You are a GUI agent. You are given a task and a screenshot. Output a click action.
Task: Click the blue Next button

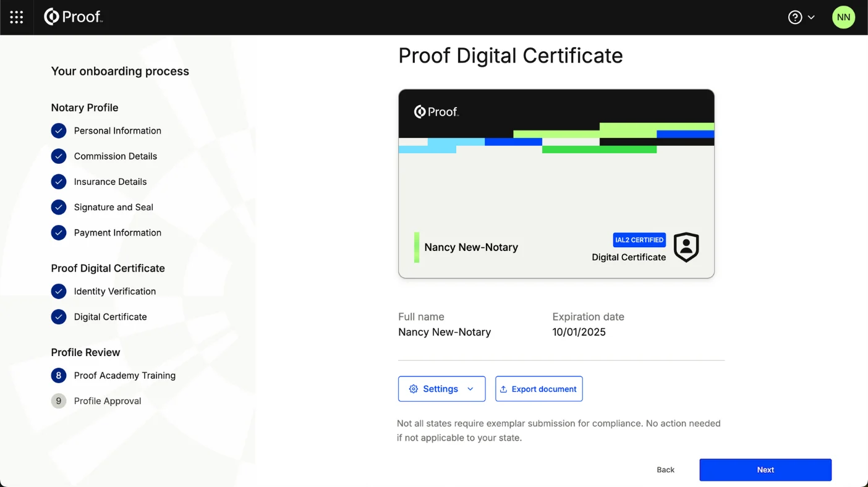tap(765, 470)
